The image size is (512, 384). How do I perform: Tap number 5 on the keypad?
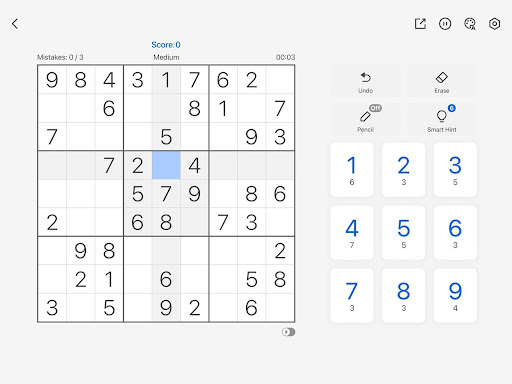tap(403, 233)
